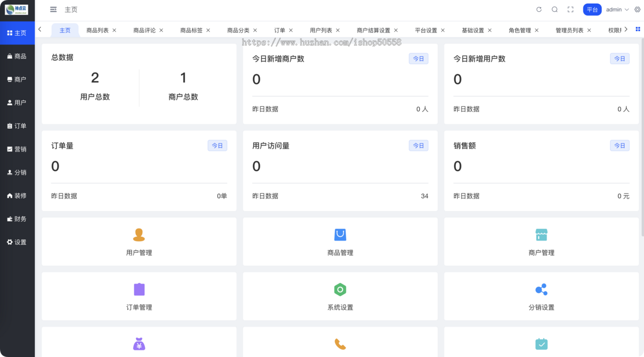Click the 神点云 logo
The image size is (644, 357).
point(17,10)
